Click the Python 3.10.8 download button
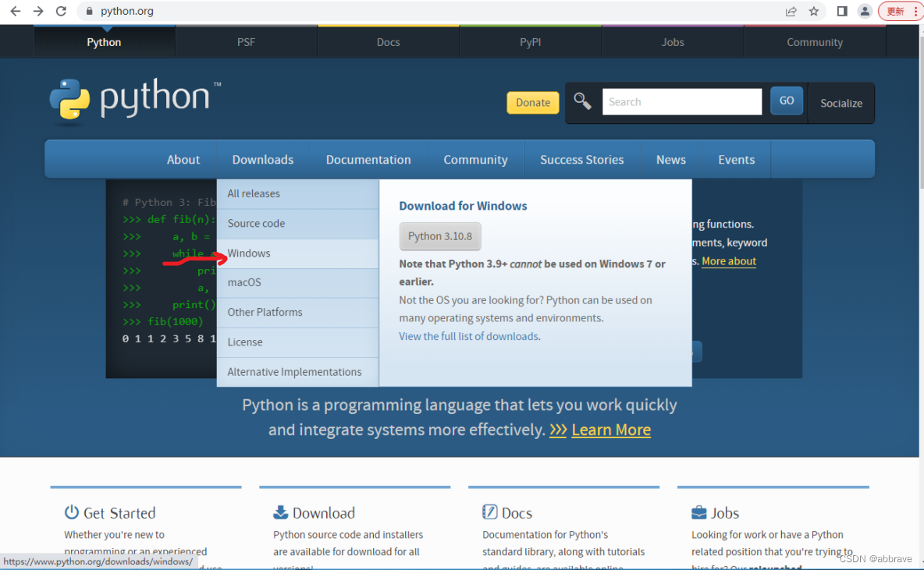 [x=440, y=236]
